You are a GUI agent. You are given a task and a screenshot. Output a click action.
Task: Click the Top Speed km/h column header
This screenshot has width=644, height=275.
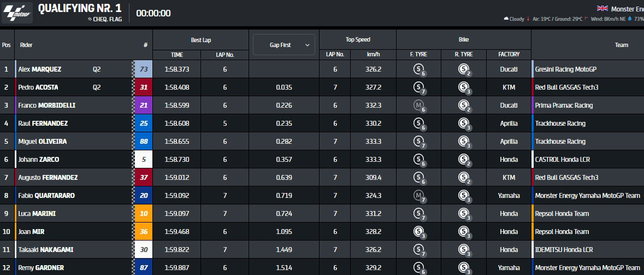pyautogui.click(x=374, y=55)
